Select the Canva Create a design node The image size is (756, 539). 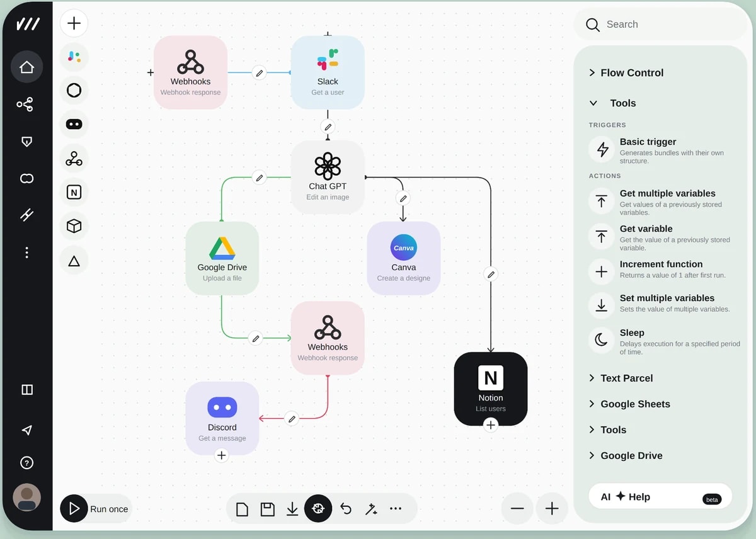pyautogui.click(x=404, y=258)
